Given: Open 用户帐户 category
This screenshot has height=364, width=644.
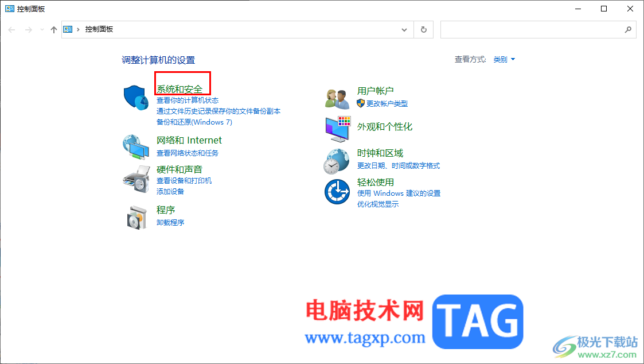Looking at the screenshot, I should 376,91.
